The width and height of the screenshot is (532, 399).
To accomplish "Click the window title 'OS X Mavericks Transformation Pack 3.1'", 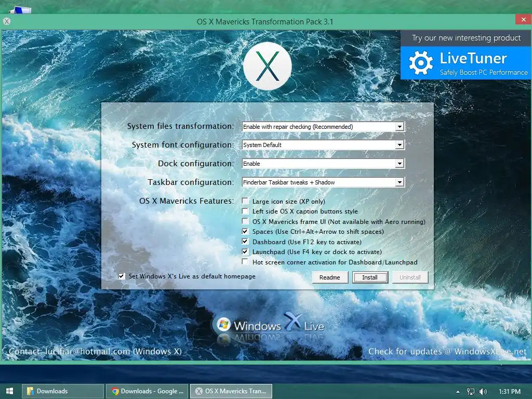I will click(x=265, y=22).
